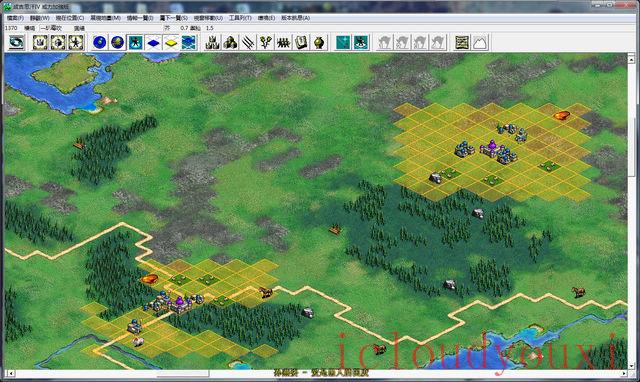Open the (A) version info menu
Viewport: 640px width, 382px height.
[296, 18]
